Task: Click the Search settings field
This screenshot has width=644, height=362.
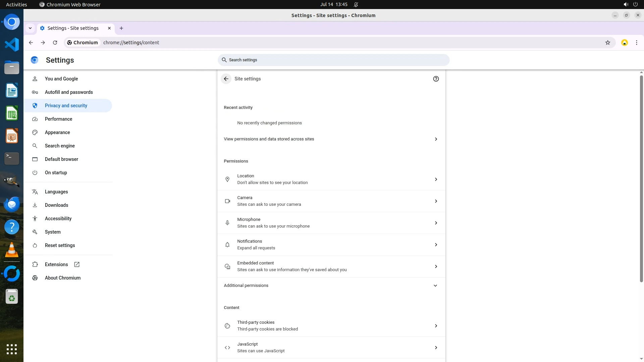Action: (x=333, y=60)
